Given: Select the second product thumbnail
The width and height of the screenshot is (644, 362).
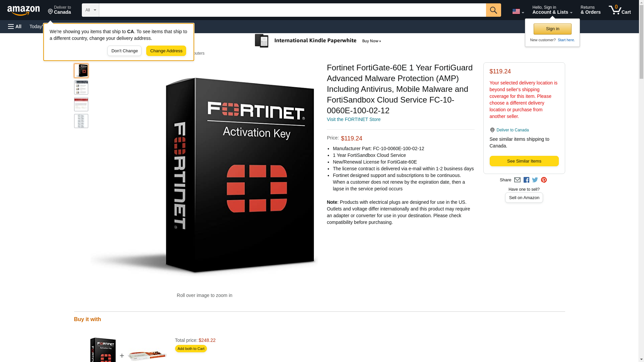Looking at the screenshot, I should (x=81, y=87).
